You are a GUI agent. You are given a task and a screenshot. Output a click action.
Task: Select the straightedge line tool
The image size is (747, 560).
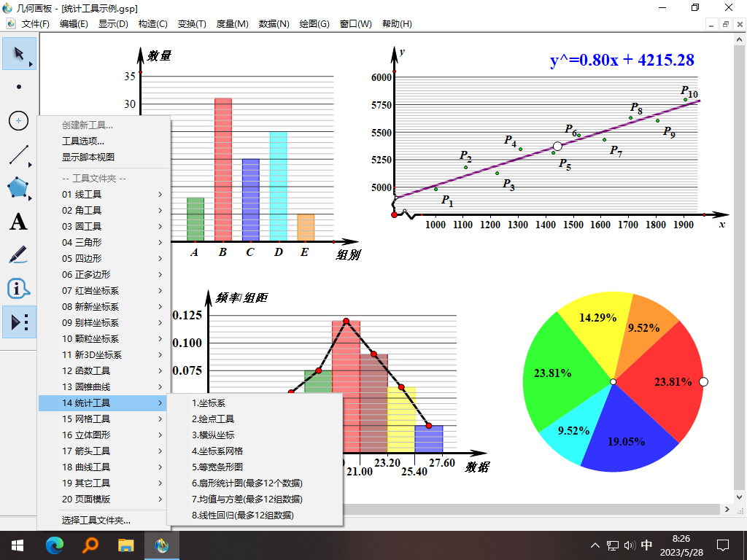17,155
